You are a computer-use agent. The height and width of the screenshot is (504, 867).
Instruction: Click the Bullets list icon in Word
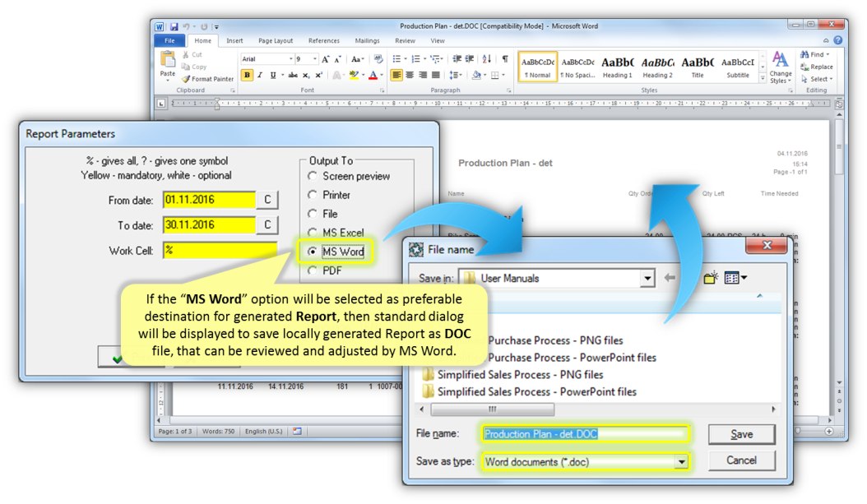(x=396, y=59)
